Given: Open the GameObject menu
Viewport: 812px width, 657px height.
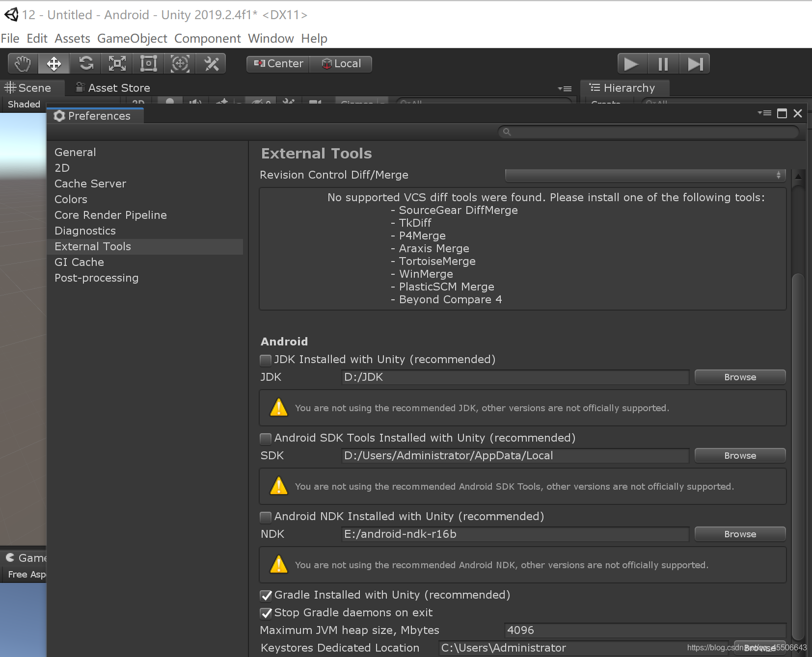Looking at the screenshot, I should 132,38.
